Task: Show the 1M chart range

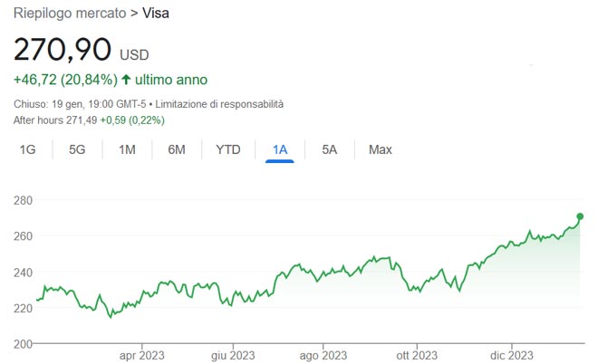Action: point(127,149)
